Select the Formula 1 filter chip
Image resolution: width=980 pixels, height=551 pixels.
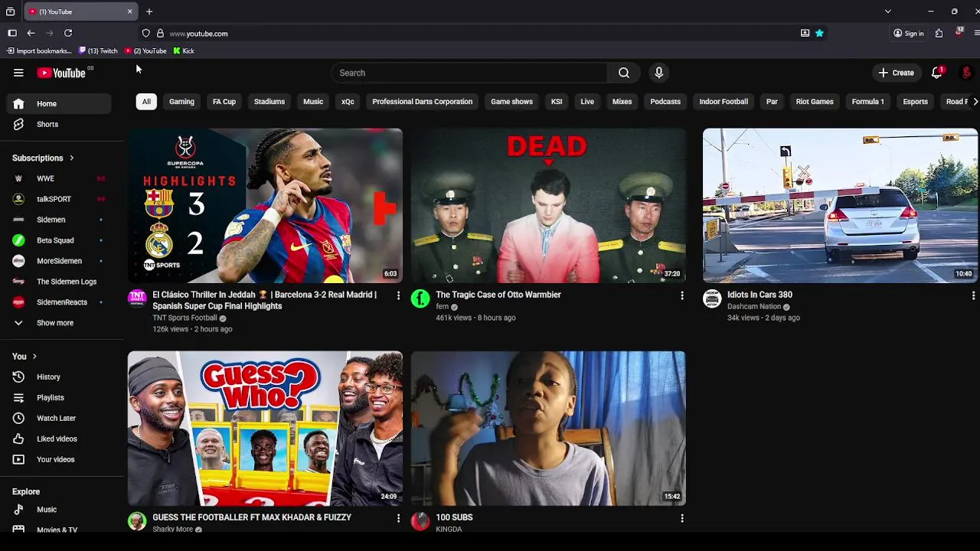click(867, 102)
